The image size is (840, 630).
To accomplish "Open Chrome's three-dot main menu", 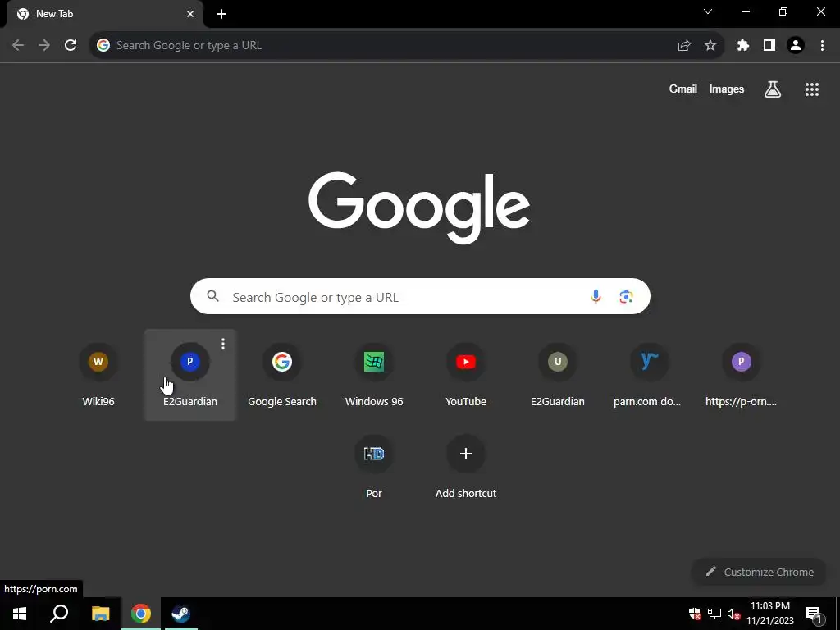I will pyautogui.click(x=822, y=46).
